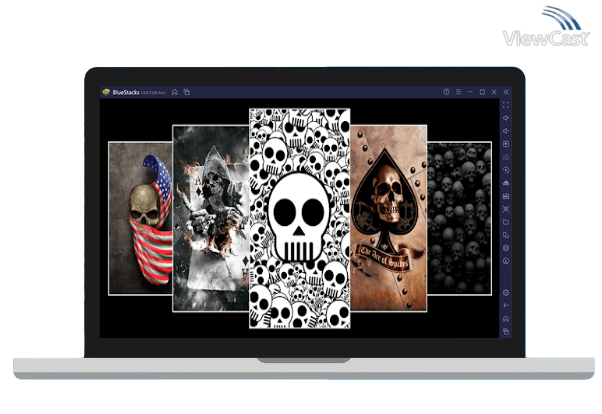Image resolution: width=602 pixels, height=414 pixels.
Task: Minimize the BlueStacks window
Action: [470, 92]
